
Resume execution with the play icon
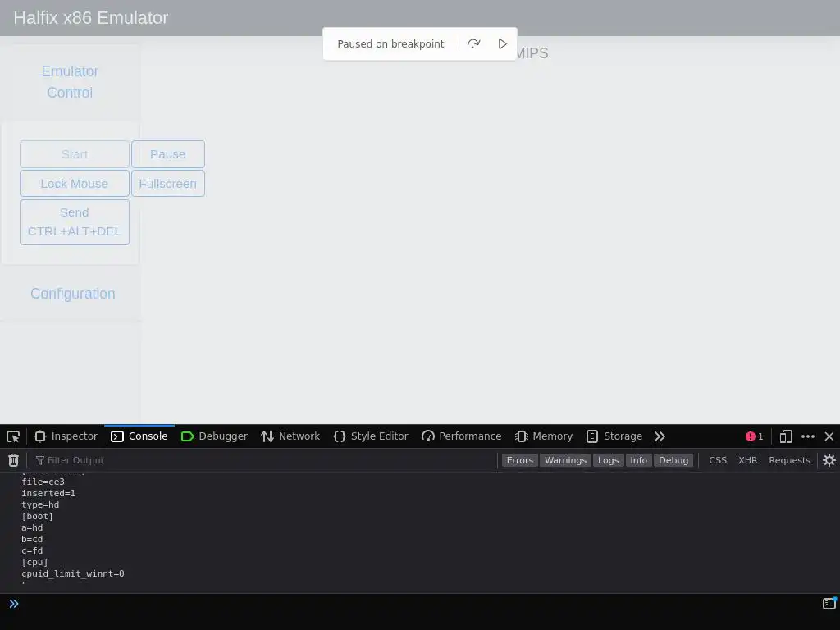click(x=502, y=44)
